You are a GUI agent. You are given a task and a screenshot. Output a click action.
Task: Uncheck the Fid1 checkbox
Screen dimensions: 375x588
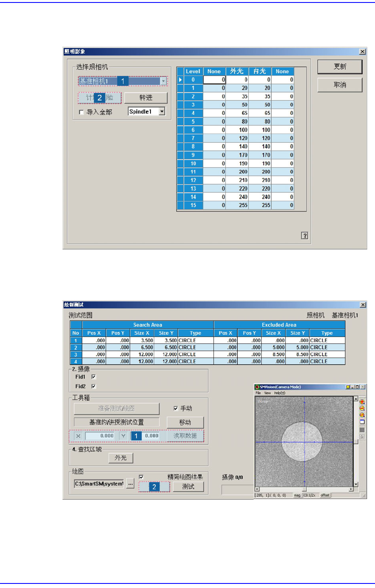[93, 377]
